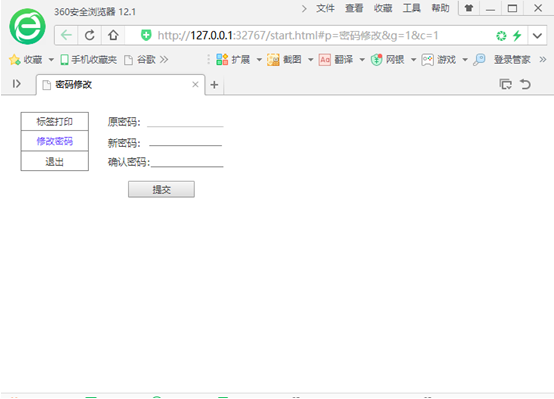Close the 密码修改 tab
Viewport: 554px width, 399px height.
[x=195, y=84]
